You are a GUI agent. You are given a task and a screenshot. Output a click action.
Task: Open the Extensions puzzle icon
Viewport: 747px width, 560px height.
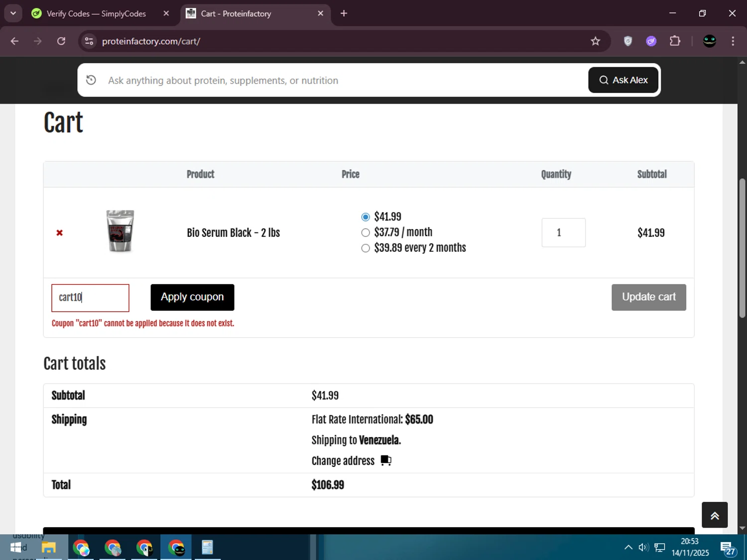[x=675, y=41]
